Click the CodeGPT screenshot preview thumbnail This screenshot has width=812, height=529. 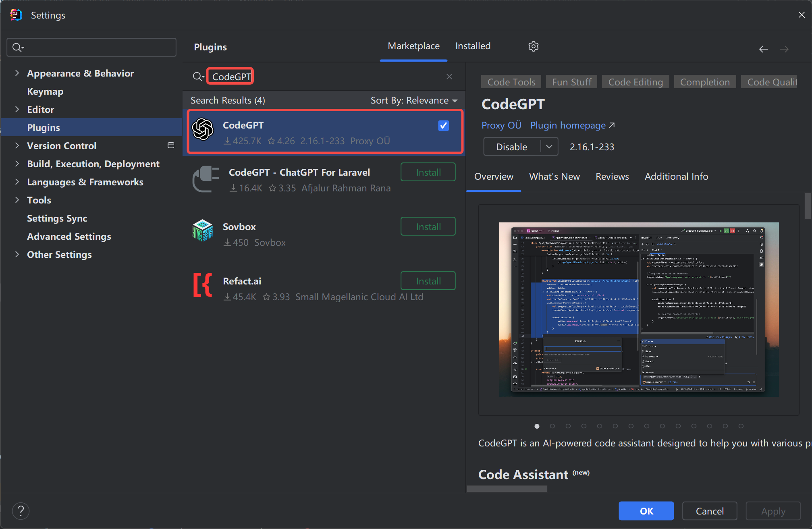639,309
